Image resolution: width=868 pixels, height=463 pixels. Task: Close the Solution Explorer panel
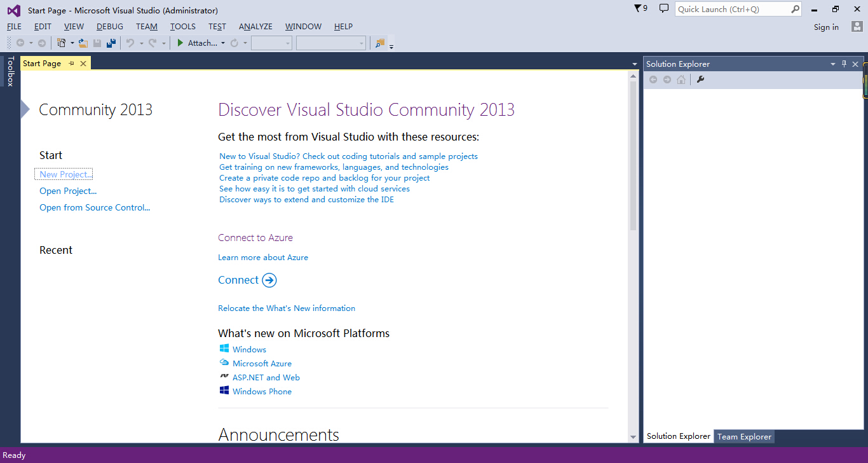click(x=855, y=64)
